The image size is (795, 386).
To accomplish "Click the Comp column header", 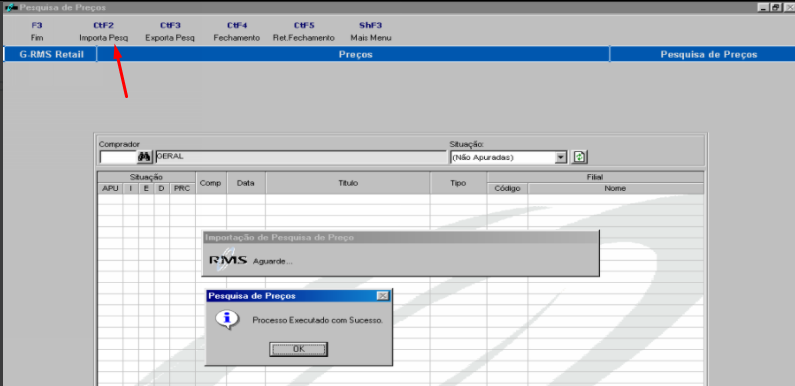I will [211, 183].
